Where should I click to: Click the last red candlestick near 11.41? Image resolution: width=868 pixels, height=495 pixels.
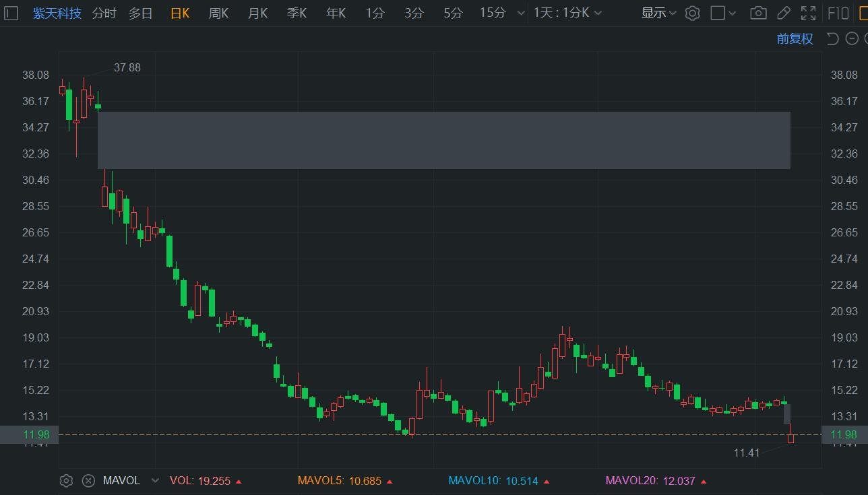pyautogui.click(x=791, y=438)
